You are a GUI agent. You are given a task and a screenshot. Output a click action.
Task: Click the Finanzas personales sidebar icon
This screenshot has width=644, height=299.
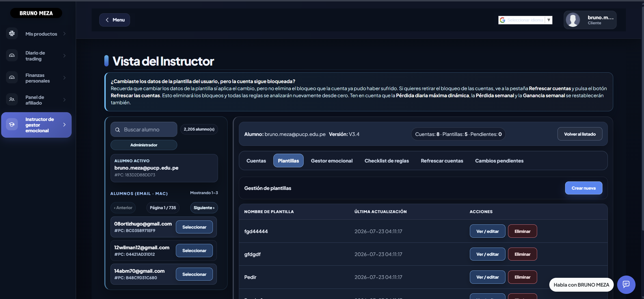coord(12,77)
